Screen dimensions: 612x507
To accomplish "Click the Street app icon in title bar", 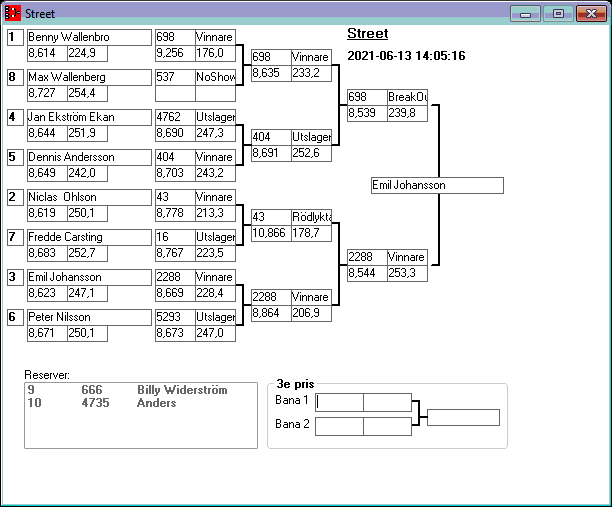I will pos(12,14).
